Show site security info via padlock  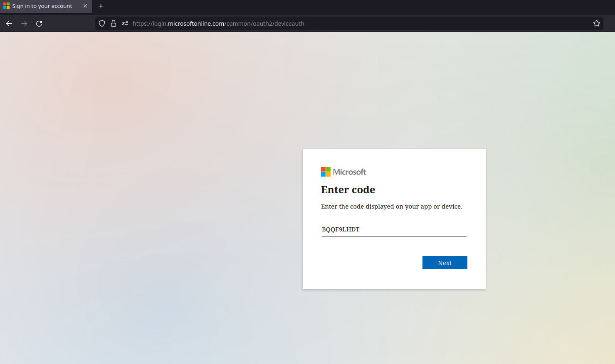coord(114,24)
